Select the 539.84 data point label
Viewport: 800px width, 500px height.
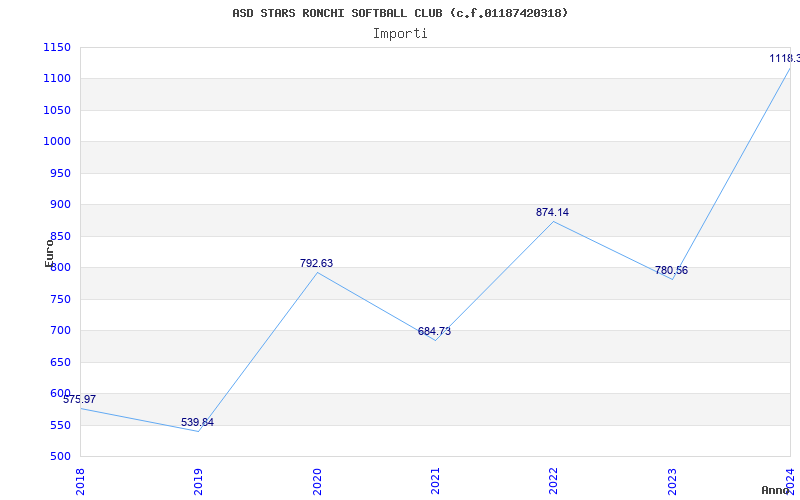pyautogui.click(x=198, y=422)
